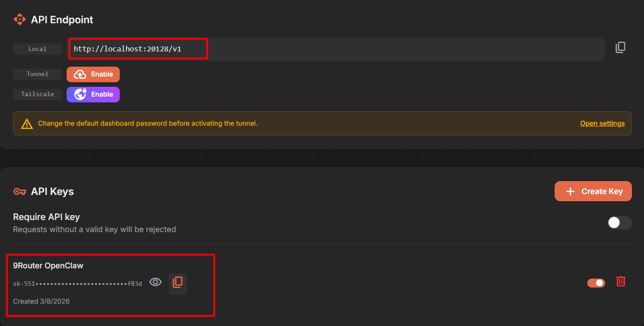Click the key icon beside API Keys

click(20, 191)
